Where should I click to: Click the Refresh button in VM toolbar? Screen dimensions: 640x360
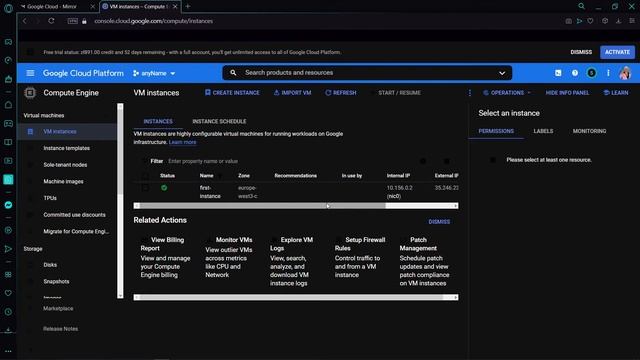[x=341, y=93]
